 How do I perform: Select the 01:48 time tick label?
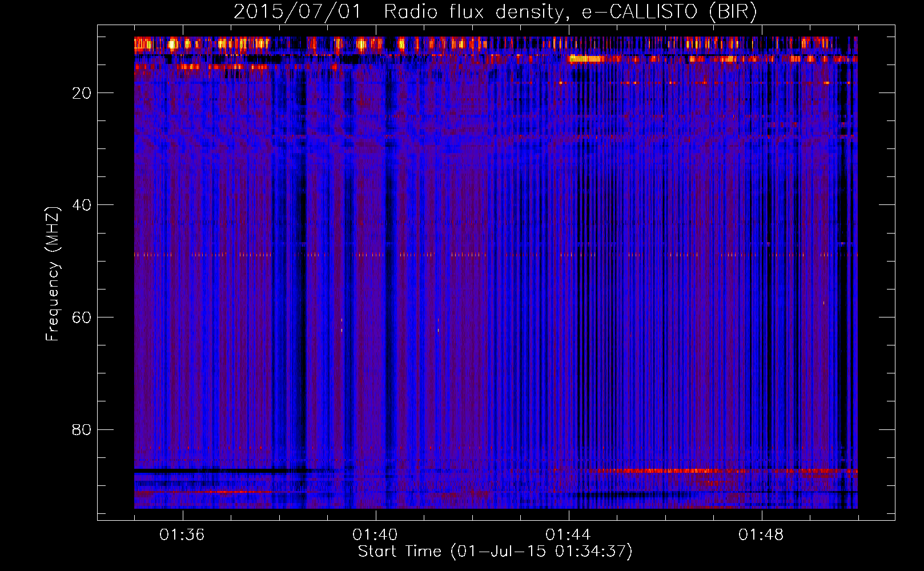click(761, 535)
